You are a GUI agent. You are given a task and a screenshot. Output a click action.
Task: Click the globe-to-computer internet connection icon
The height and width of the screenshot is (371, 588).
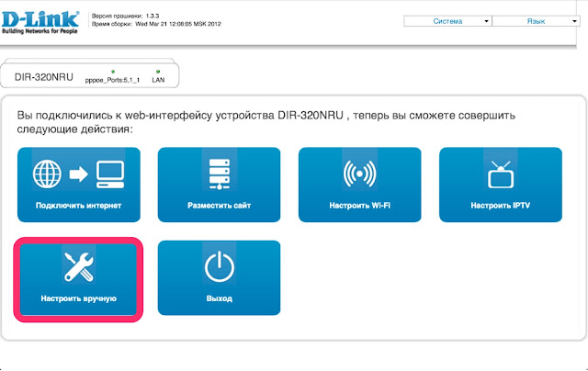78,174
